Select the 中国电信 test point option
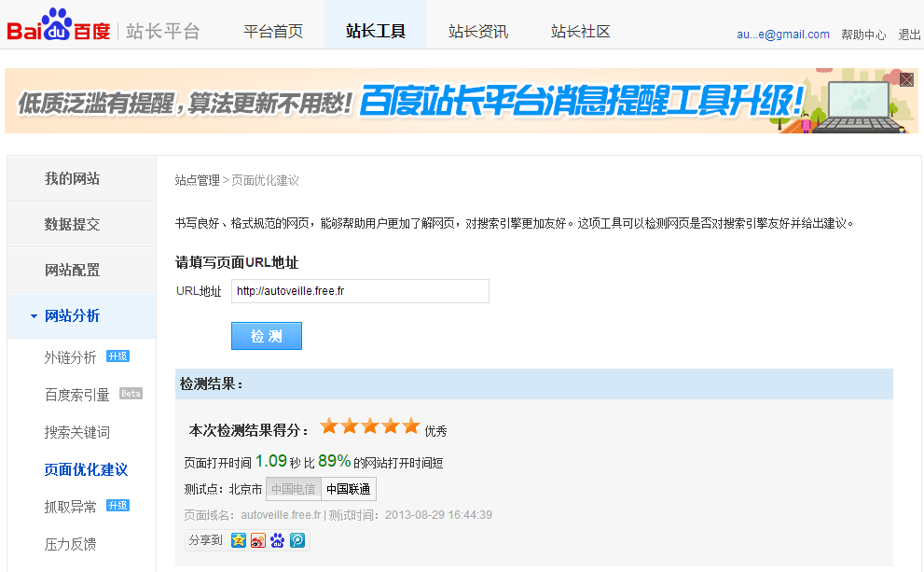The image size is (924, 572). (x=294, y=489)
